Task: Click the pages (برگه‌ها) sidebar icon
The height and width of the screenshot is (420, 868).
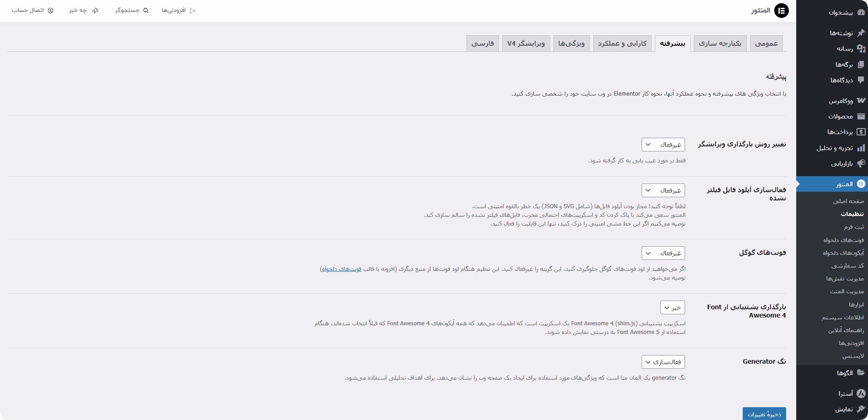Action: (x=861, y=65)
